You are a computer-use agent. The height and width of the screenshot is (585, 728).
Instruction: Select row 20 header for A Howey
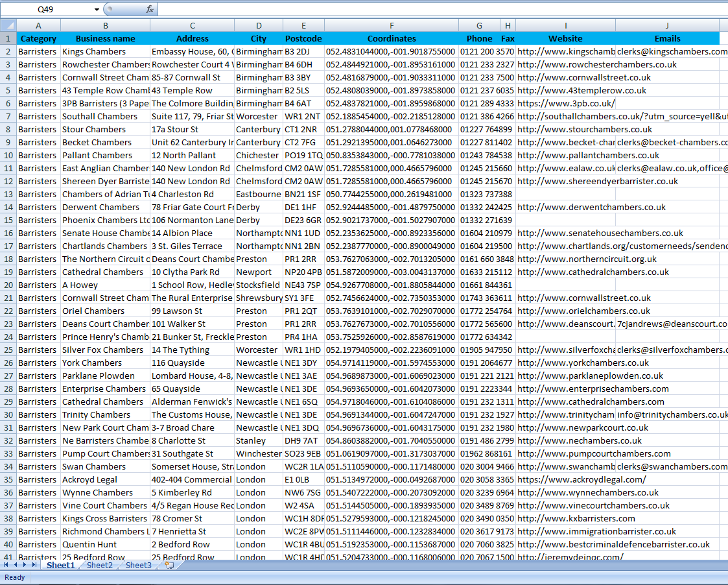pos(8,285)
